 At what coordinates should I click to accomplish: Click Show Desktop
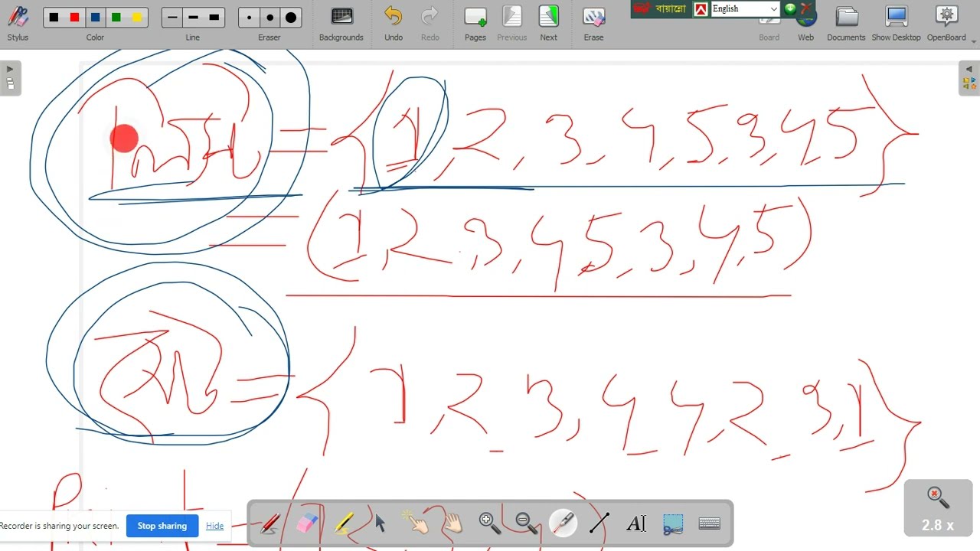(x=896, y=23)
